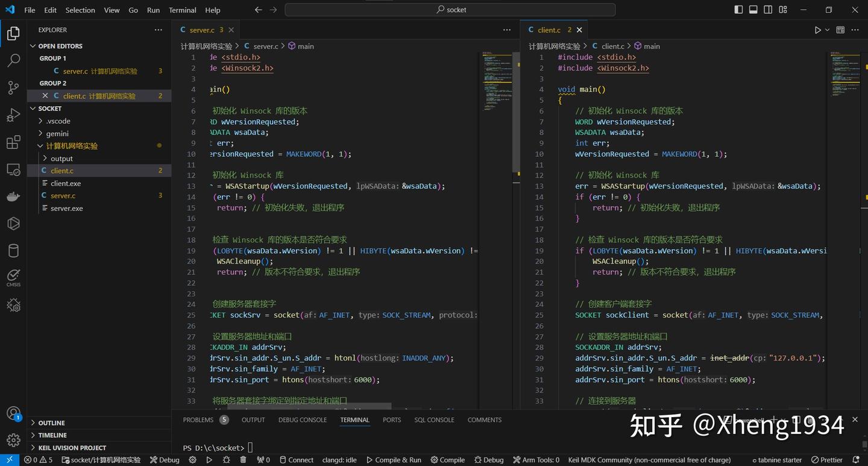The height and width of the screenshot is (466, 868).
Task: Open the Remote Explorer view
Action: click(13, 169)
